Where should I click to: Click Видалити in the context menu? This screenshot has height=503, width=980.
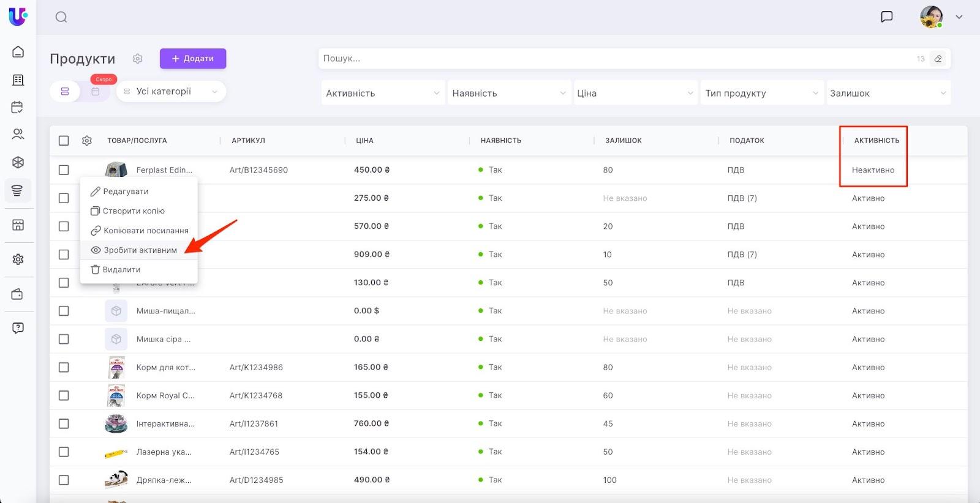121,270
